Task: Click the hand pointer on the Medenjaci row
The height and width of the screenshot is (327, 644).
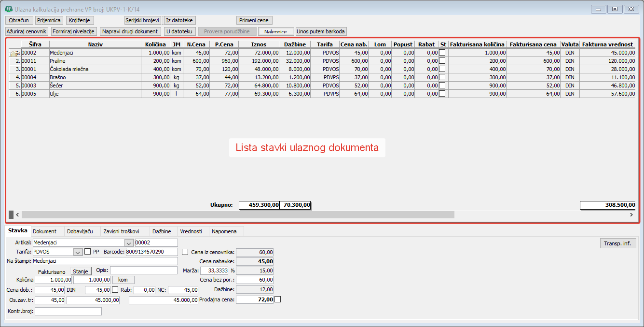Action: click(14, 53)
